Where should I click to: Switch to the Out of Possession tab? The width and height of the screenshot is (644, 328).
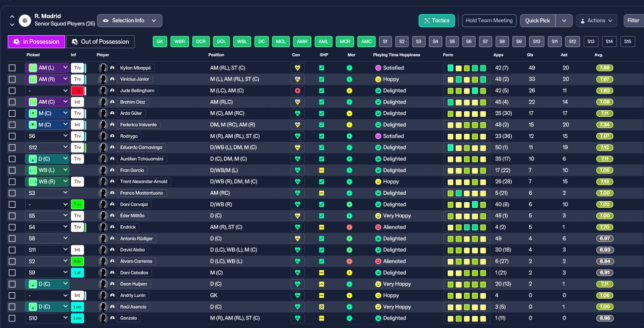pyautogui.click(x=101, y=42)
